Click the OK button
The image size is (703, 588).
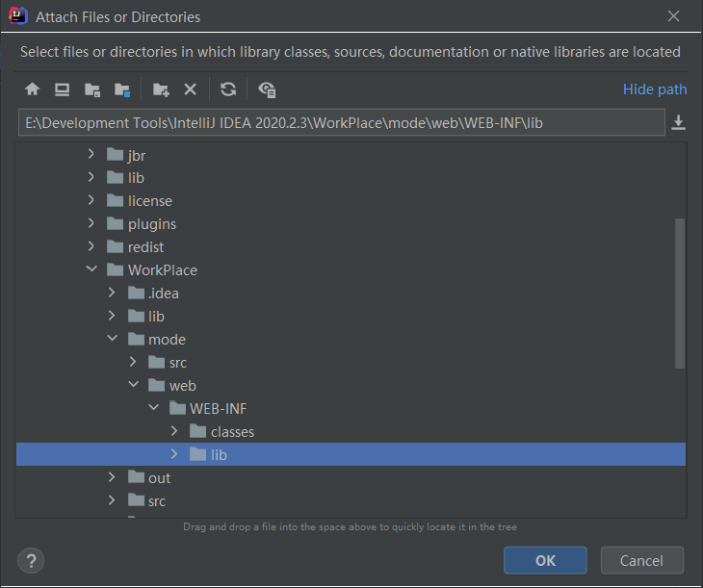click(545, 560)
